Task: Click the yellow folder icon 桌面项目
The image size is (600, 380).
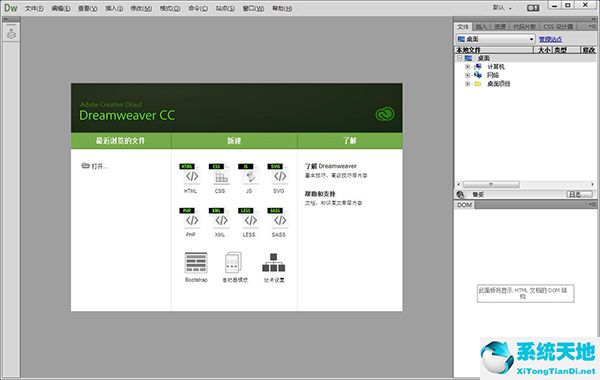Action: click(x=478, y=83)
